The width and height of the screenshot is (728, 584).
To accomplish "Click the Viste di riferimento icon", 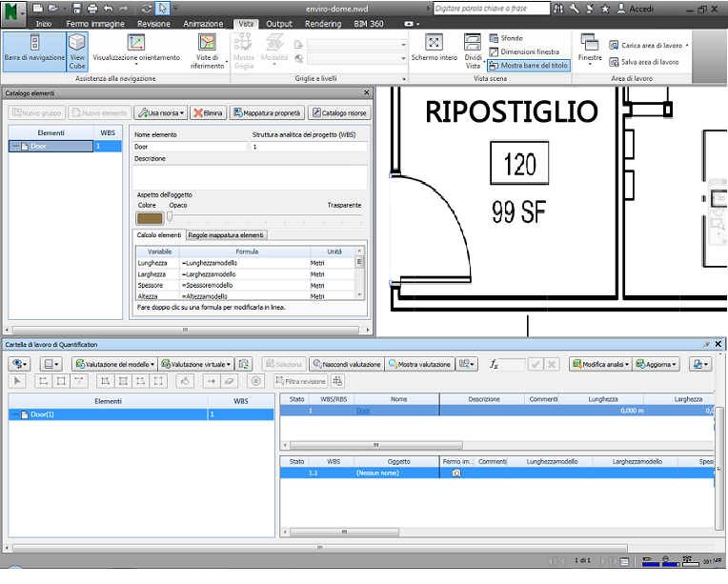I will click(x=207, y=44).
